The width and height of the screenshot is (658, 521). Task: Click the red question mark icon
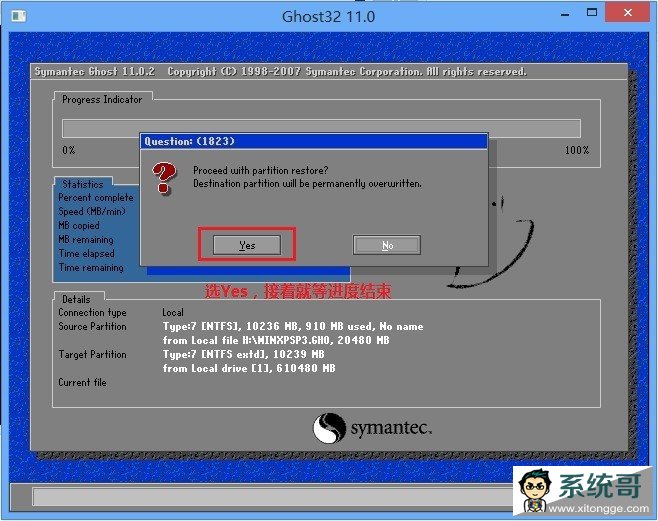[x=164, y=178]
